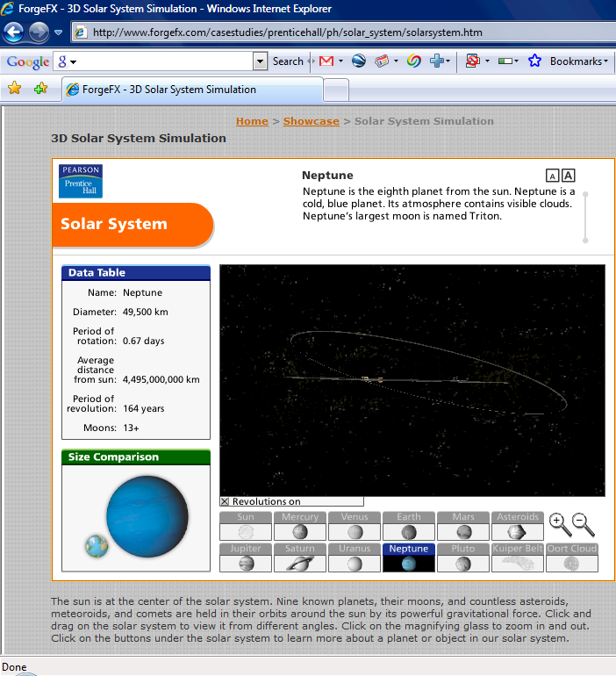This screenshot has width=616, height=676.
Task: Click the Neptune globe in Size Comparison
Action: click(147, 516)
